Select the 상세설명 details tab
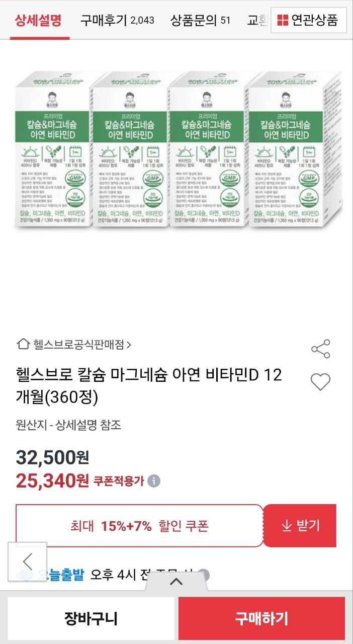This screenshot has width=353, height=644. 38,21
